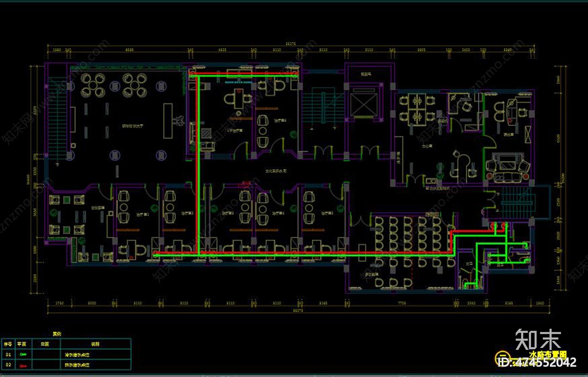Click the bottom dimension value 3000
Screen dimensions: 588x377
coord(92,303)
